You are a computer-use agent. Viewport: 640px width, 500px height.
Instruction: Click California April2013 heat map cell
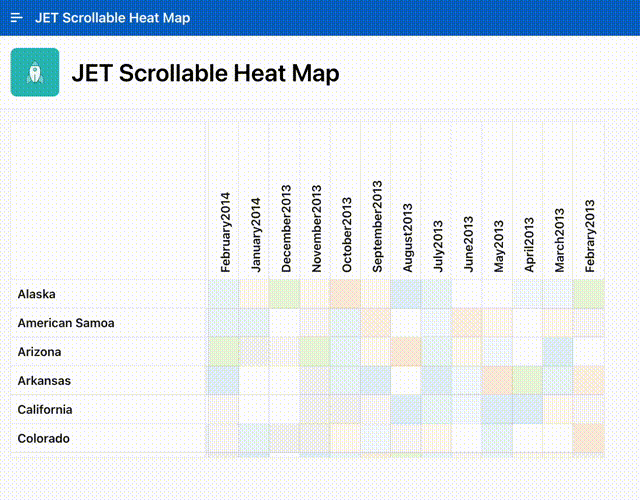528,410
